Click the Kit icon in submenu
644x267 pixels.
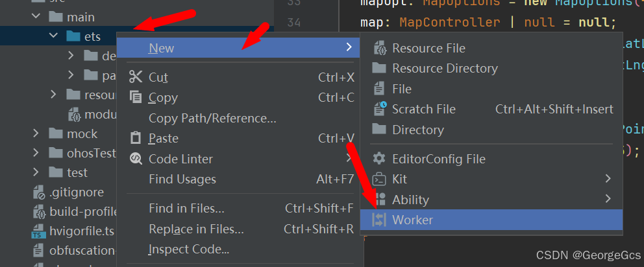[379, 179]
